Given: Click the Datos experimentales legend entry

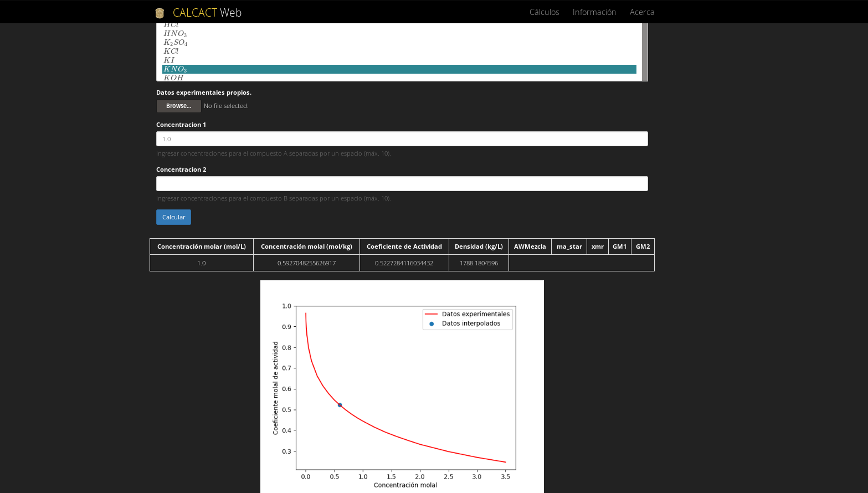Looking at the screenshot, I should [475, 314].
